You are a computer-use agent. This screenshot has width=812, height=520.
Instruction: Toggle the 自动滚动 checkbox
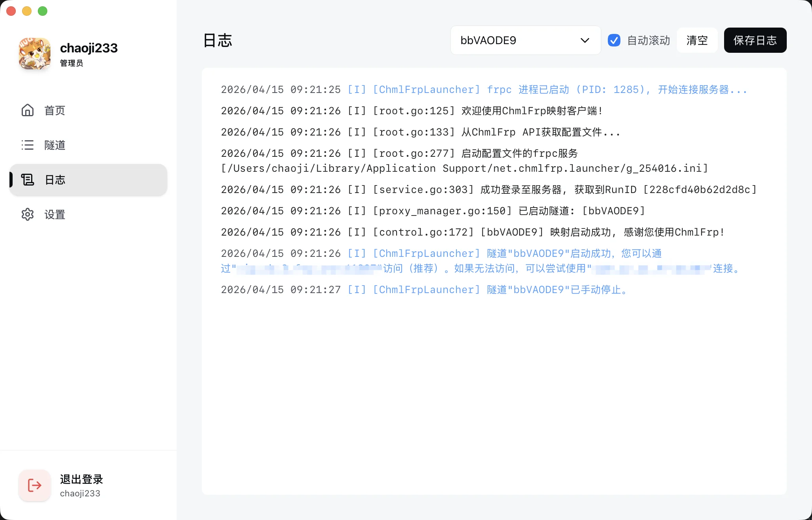[614, 40]
